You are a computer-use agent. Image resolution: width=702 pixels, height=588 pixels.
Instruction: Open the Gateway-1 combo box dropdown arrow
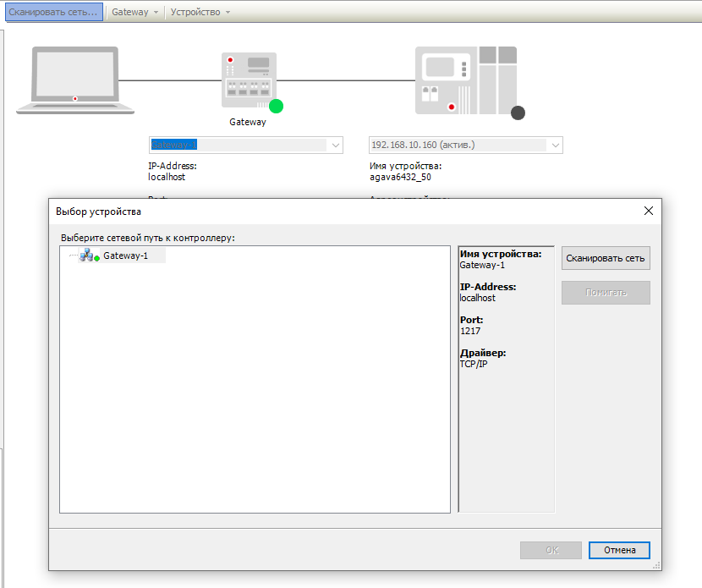click(336, 146)
